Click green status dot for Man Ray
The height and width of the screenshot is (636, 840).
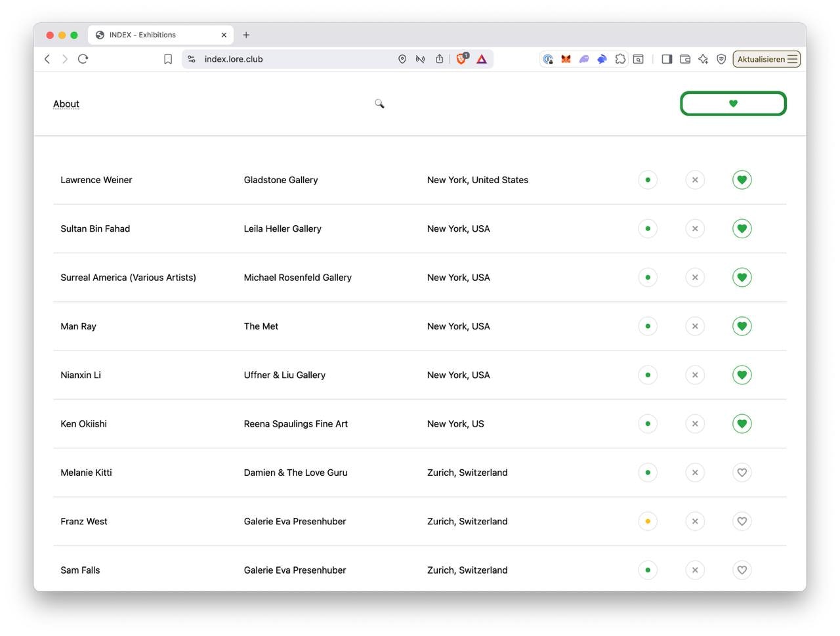[648, 326]
